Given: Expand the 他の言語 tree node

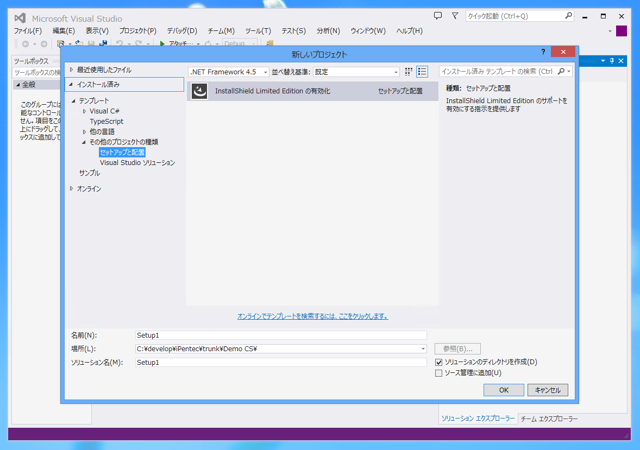Looking at the screenshot, I should point(84,132).
